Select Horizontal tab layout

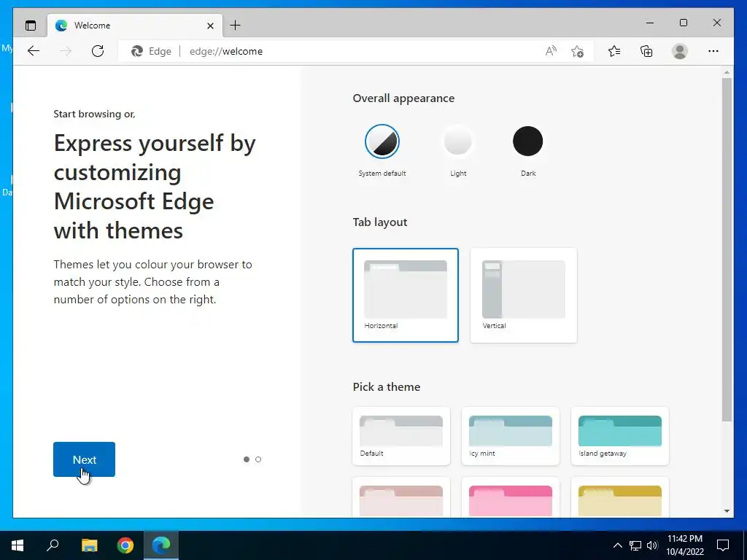406,295
